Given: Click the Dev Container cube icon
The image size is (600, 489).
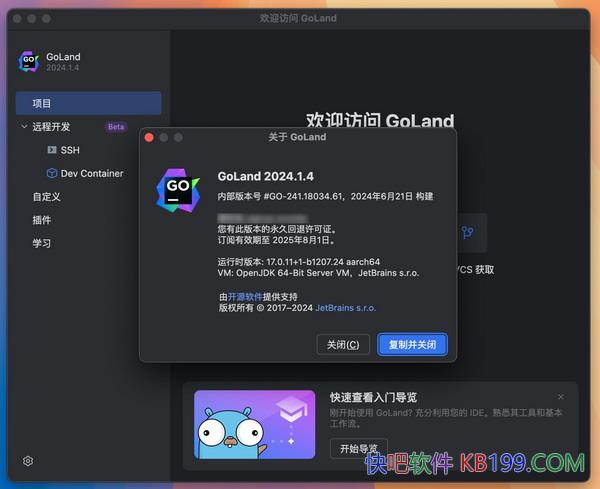Looking at the screenshot, I should pos(52,173).
